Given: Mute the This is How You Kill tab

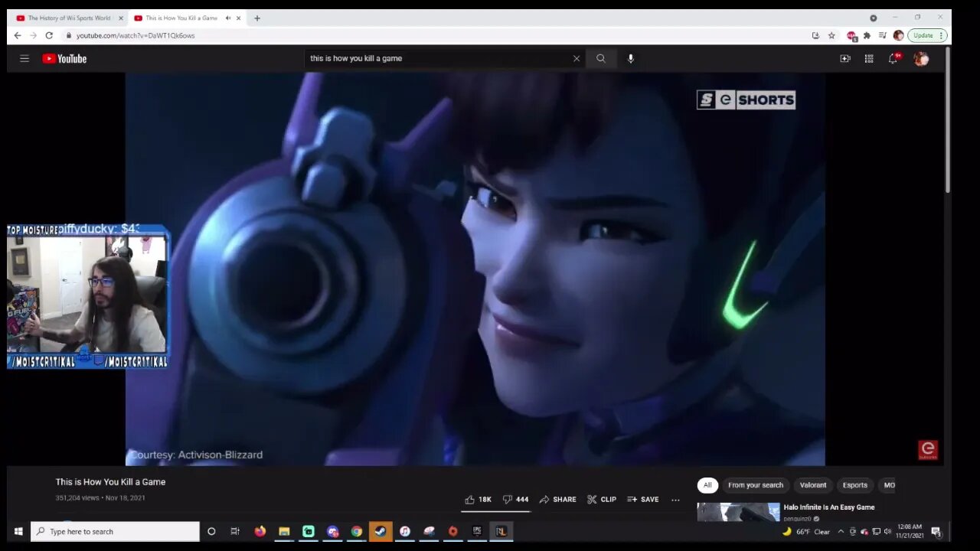Looking at the screenshot, I should [228, 18].
